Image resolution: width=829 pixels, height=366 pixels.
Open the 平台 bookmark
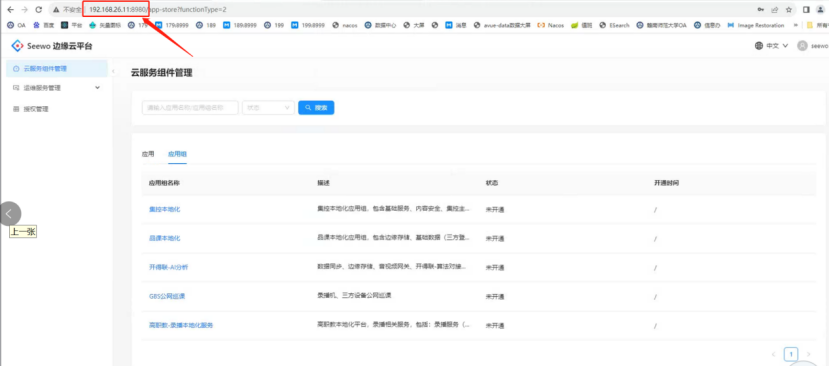71,25
